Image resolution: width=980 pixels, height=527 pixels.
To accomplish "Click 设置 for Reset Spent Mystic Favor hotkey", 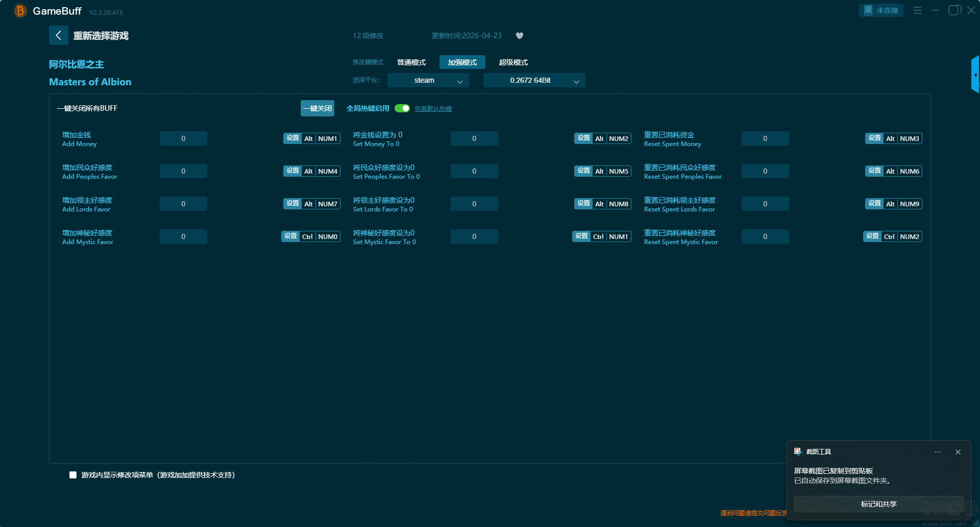I will pyautogui.click(x=872, y=236).
